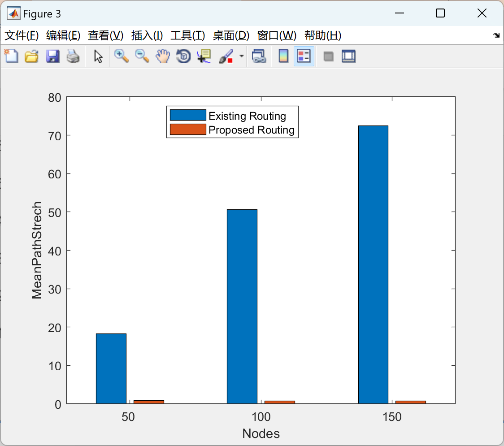Click the Hide Plot Tools icon
Viewport: 504px width, 446px height.
(x=328, y=56)
